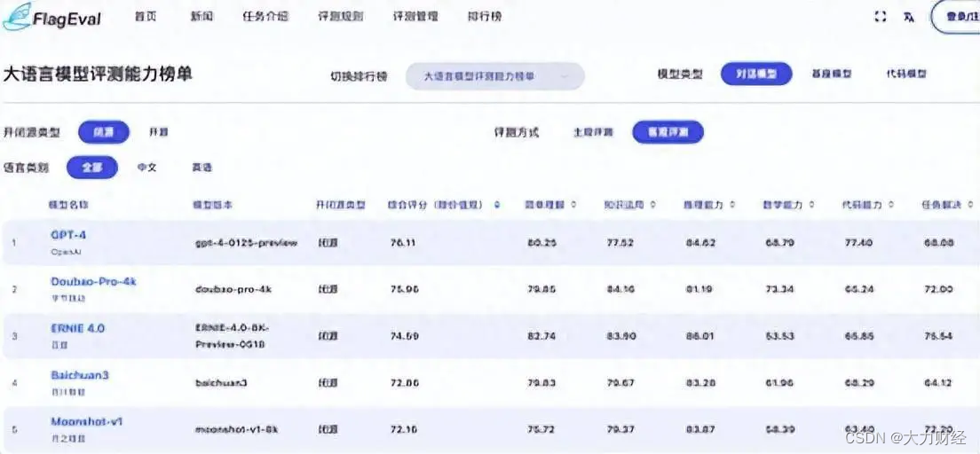Click version text gpt-4-0125-preview

pyautogui.click(x=246, y=243)
